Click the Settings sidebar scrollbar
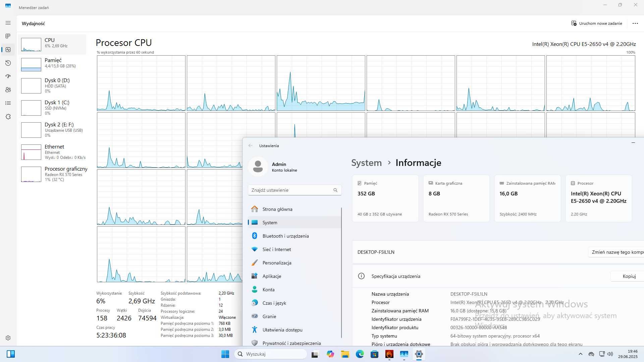The height and width of the screenshot is (362, 644). (x=341, y=273)
